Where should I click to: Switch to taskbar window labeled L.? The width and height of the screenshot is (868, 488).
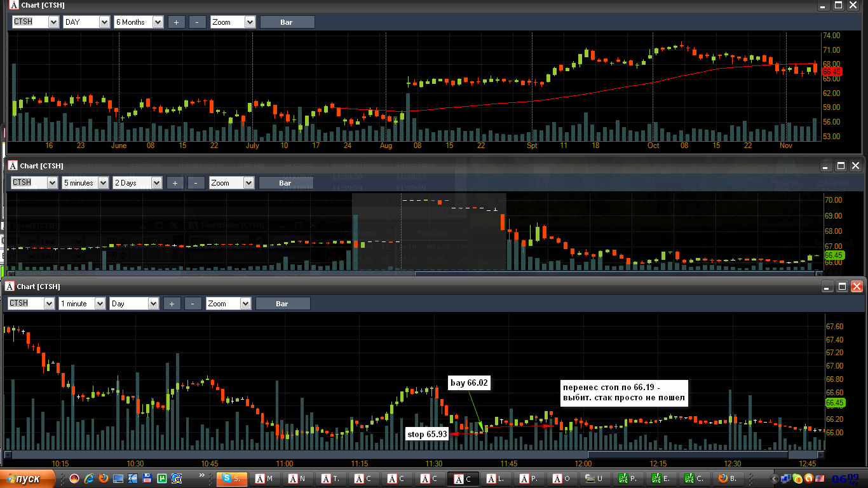tap(496, 478)
